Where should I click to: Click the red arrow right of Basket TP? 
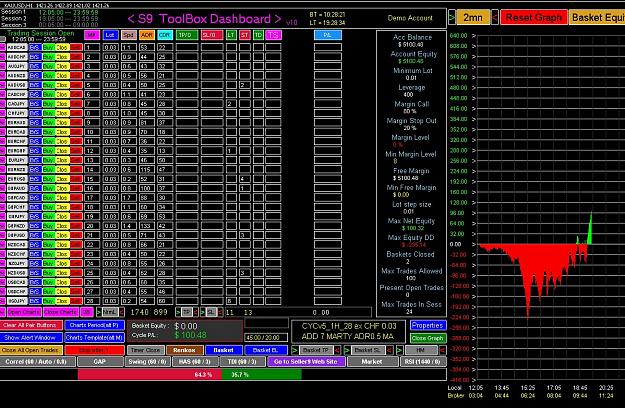(337, 350)
